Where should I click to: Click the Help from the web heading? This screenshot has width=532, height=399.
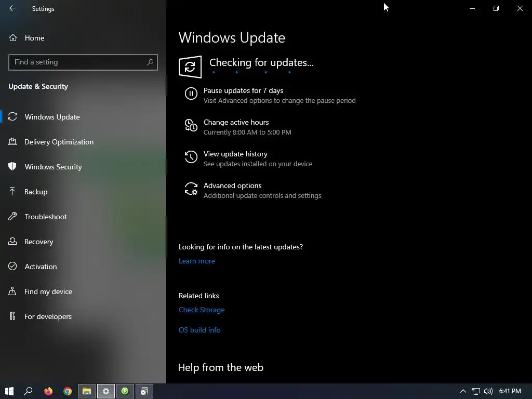tap(220, 367)
